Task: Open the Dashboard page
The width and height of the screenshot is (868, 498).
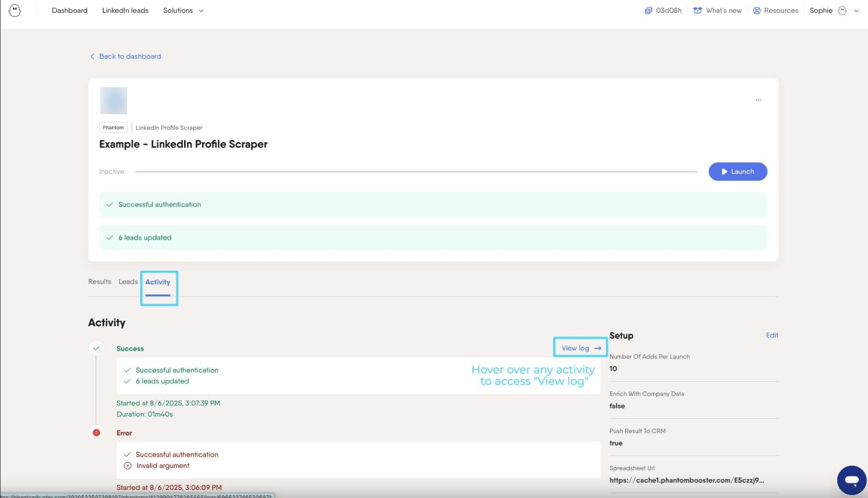Action: pos(69,11)
